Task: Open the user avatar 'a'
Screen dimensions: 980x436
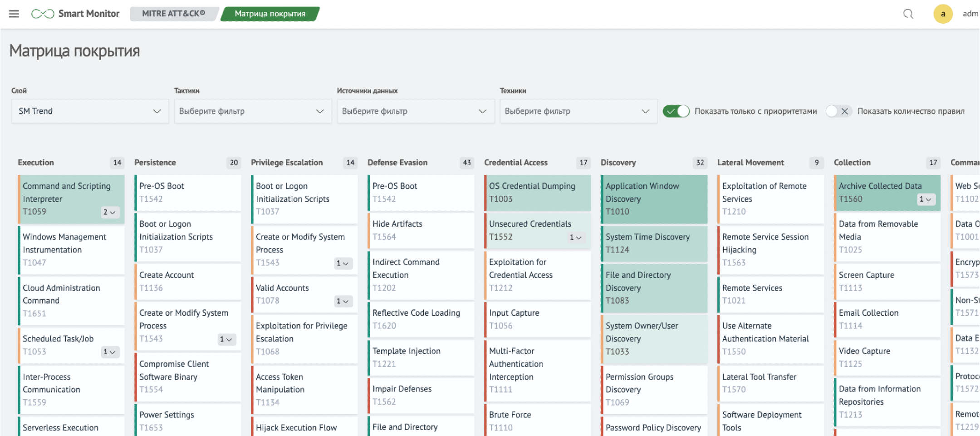Action: (x=943, y=14)
